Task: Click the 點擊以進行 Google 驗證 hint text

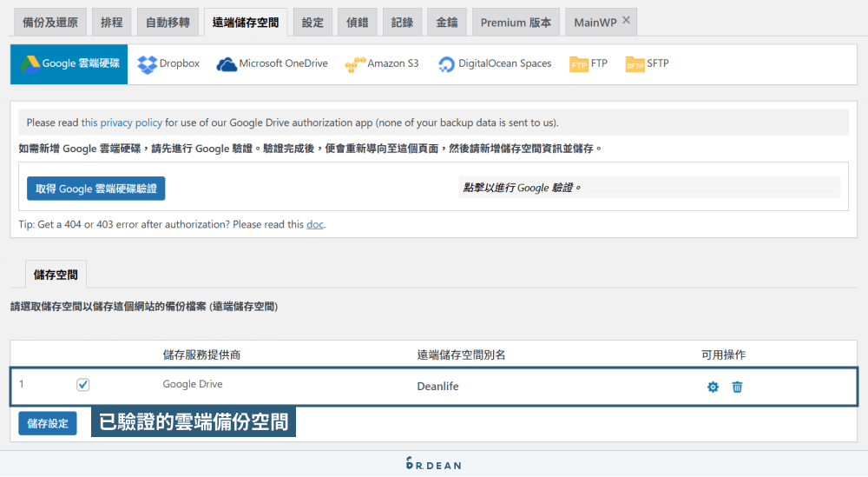Action: pos(522,188)
